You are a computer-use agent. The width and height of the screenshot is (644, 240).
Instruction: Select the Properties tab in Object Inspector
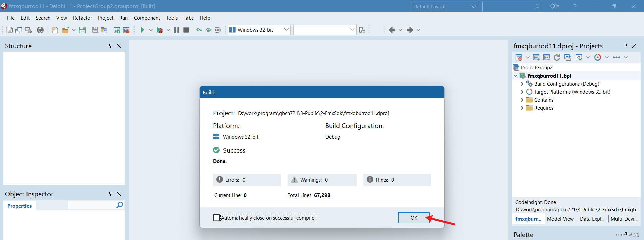[19, 206]
